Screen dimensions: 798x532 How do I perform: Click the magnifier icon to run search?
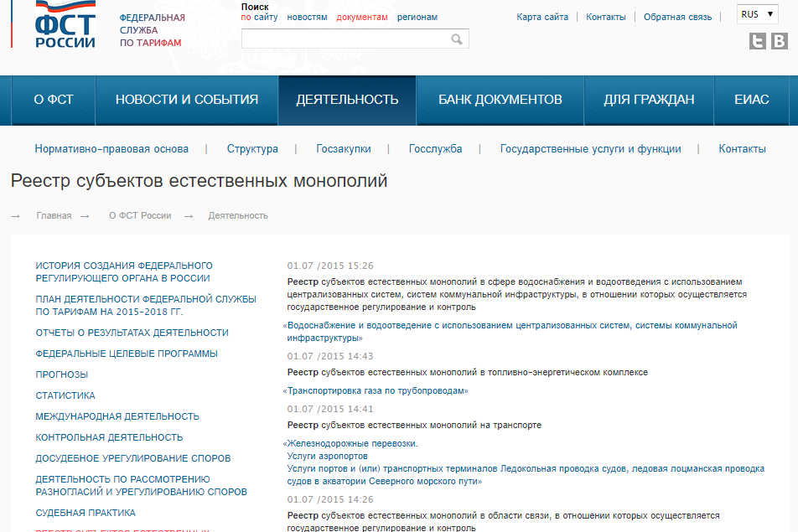pos(457,39)
